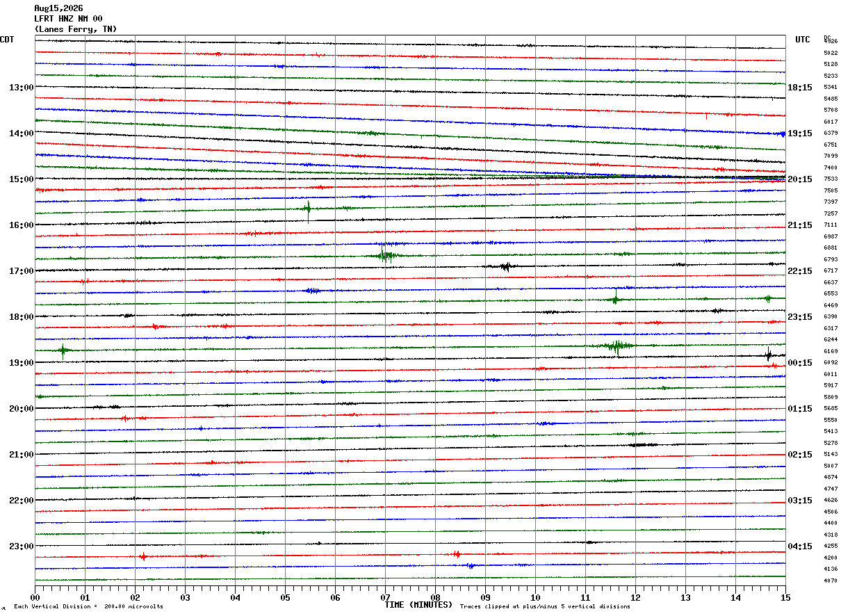Select minute tick label 05 on axis
Viewport: 841px width, 616px height.
[x=285, y=597]
